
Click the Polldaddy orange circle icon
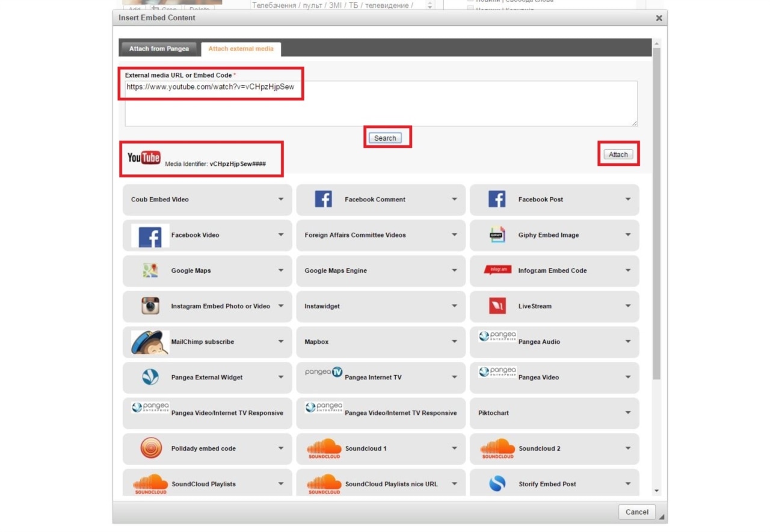[x=151, y=448]
